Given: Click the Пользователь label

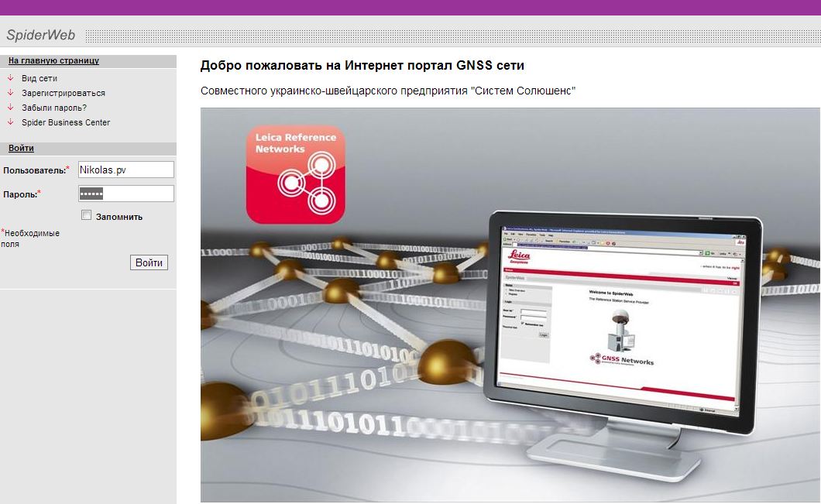Looking at the screenshot, I should (36, 170).
